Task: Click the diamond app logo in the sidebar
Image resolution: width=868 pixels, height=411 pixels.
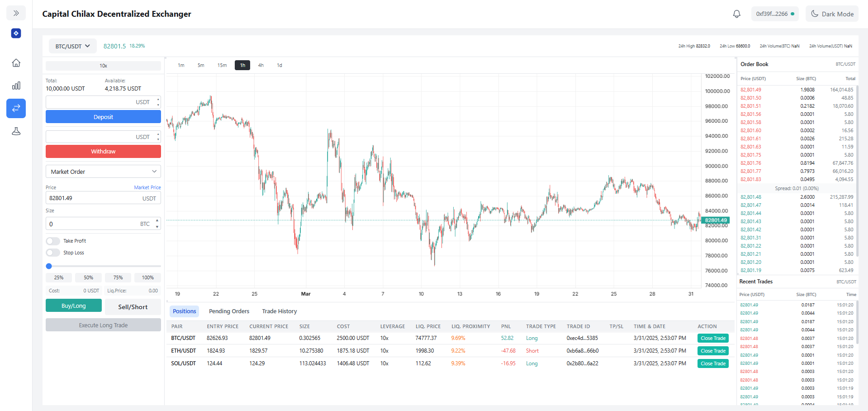Action: click(16, 33)
